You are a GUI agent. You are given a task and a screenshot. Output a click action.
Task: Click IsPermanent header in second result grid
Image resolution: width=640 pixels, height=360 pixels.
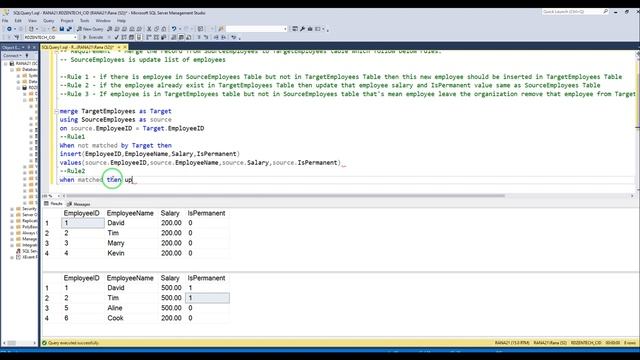point(206,278)
